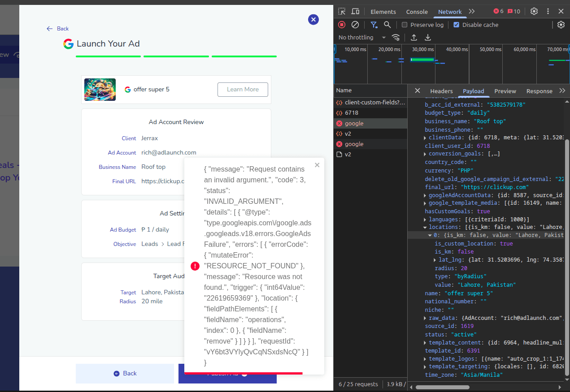Stop recording the network log

point(342,25)
